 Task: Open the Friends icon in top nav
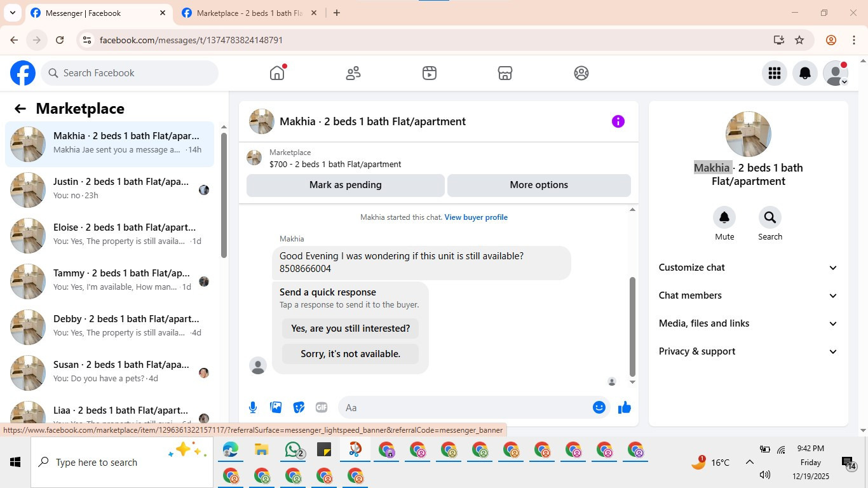[353, 73]
